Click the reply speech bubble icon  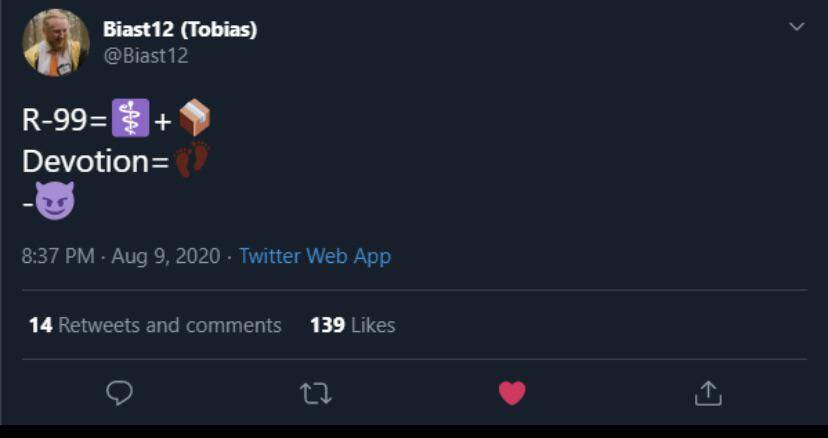(119, 393)
